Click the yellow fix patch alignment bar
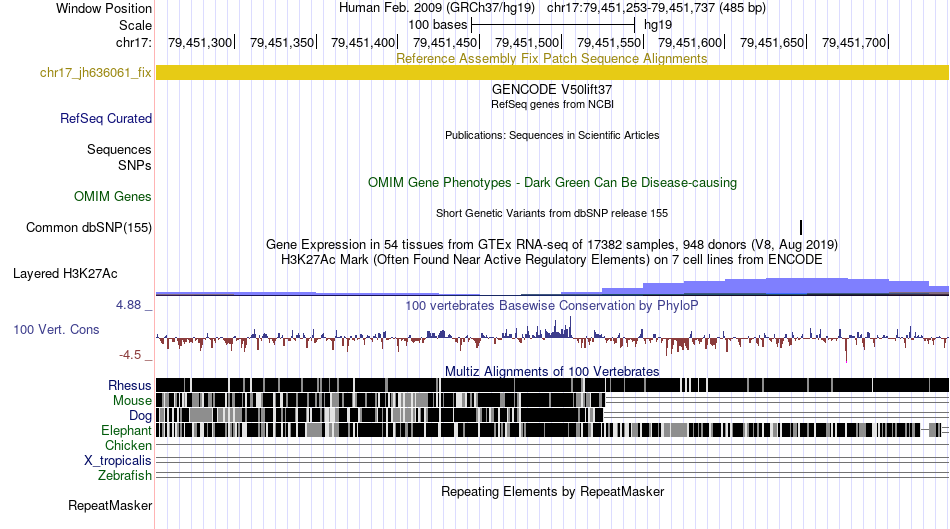 click(552, 73)
